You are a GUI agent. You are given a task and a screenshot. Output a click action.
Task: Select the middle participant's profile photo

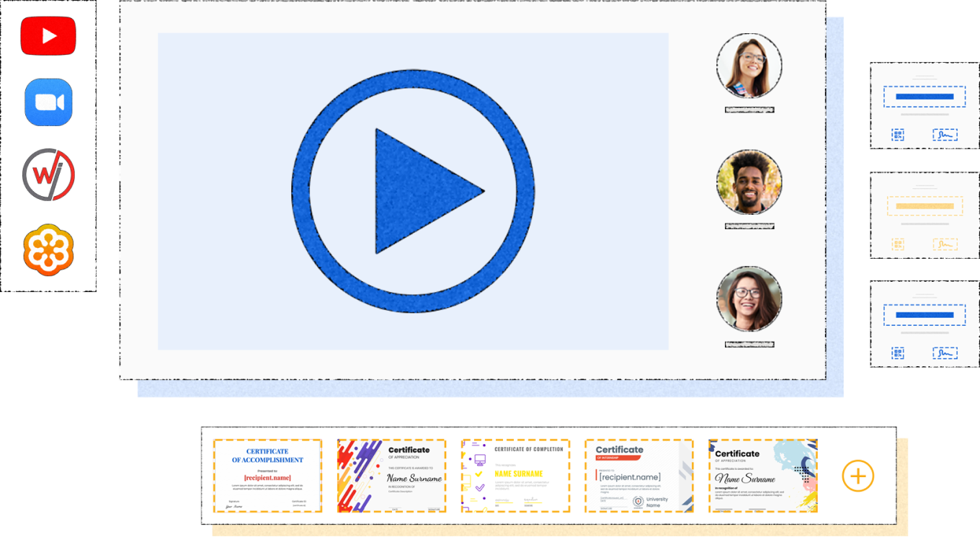click(x=749, y=183)
